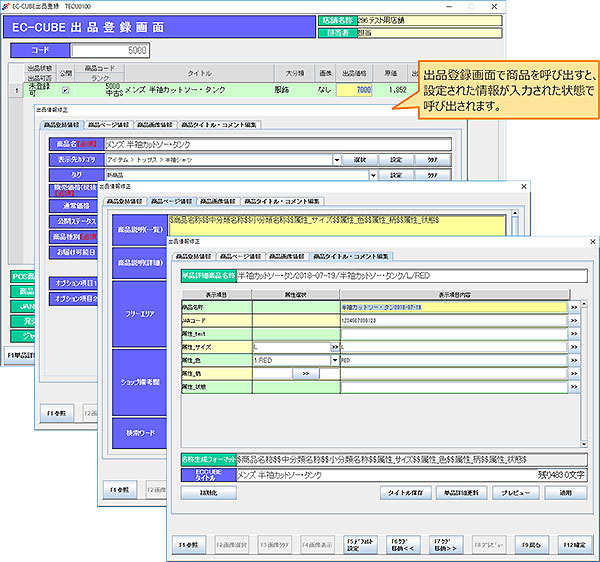Image resolution: width=600 pixels, height=562 pixels.
Task: Open the 商品ページ情報 tab in the front window
Action: 240,257
